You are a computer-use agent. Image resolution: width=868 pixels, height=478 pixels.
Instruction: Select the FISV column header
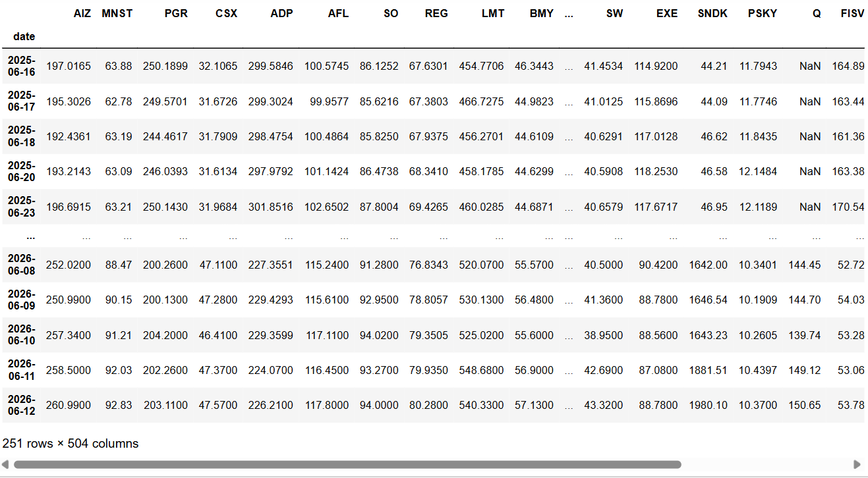point(853,13)
